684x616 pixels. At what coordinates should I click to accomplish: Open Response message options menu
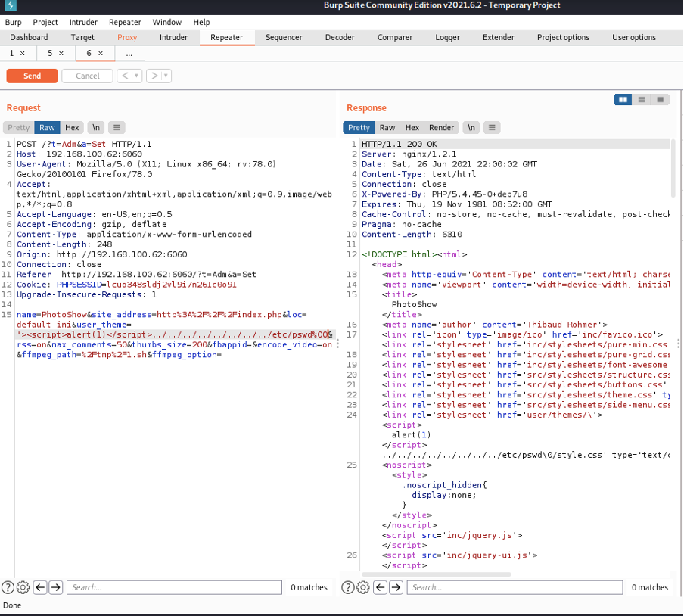tap(492, 127)
